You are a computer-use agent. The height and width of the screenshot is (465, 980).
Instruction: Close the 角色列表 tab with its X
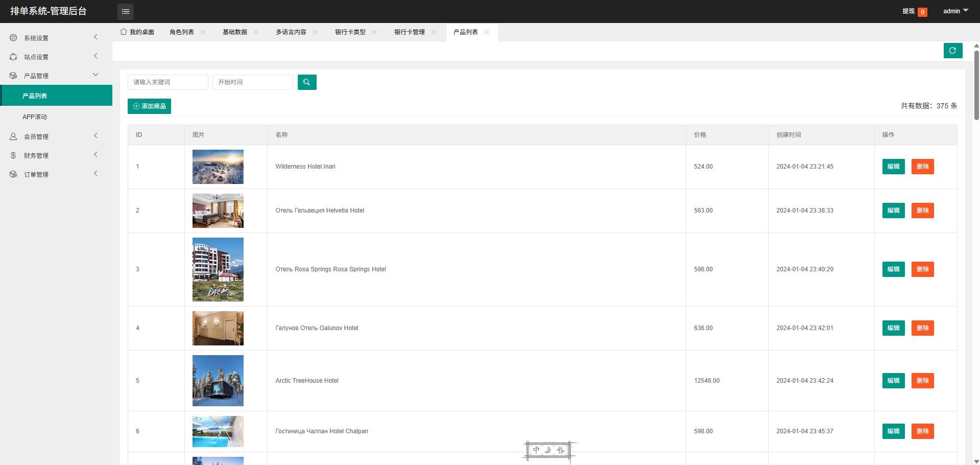tap(203, 32)
